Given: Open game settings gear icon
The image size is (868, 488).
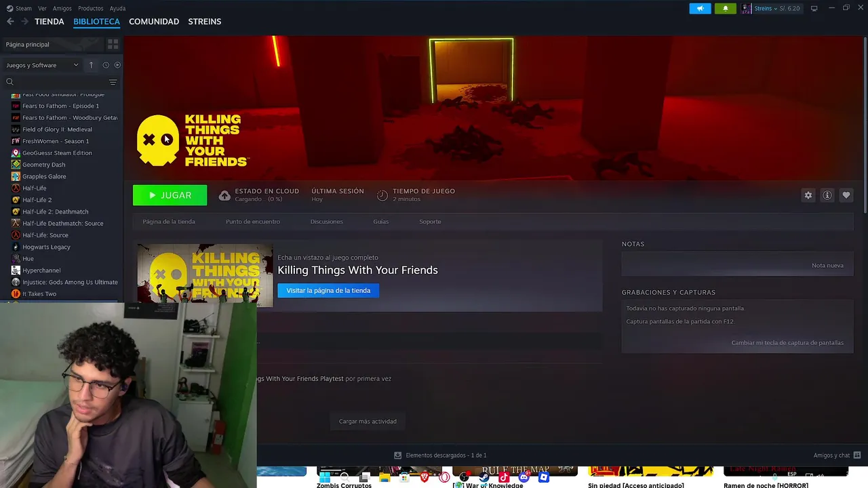Looking at the screenshot, I should click(808, 195).
